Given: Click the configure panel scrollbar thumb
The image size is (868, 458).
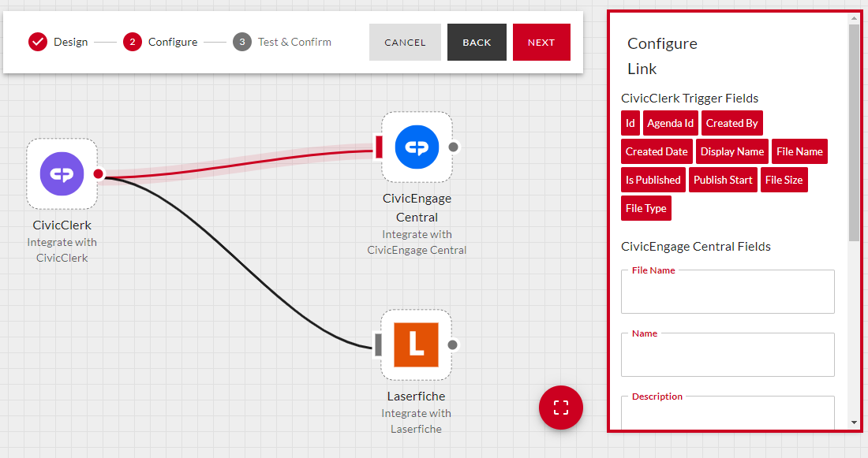Looking at the screenshot, I should tap(854, 132).
